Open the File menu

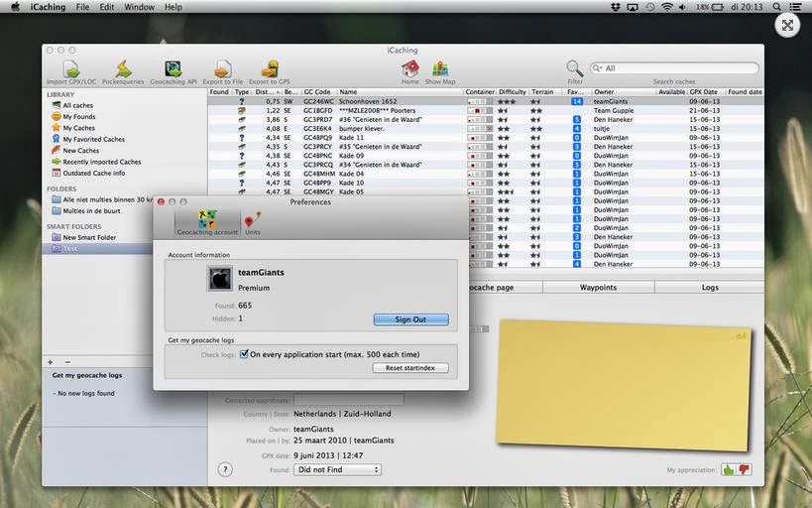coord(82,7)
